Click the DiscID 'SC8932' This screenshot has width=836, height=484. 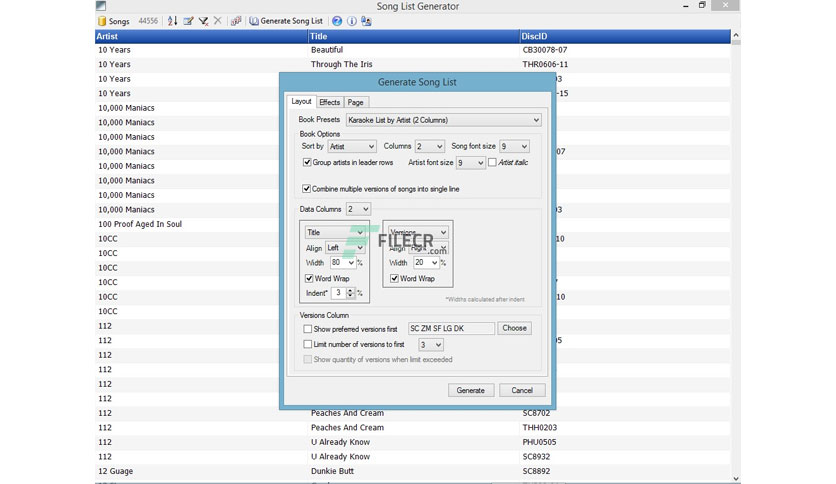click(536, 456)
